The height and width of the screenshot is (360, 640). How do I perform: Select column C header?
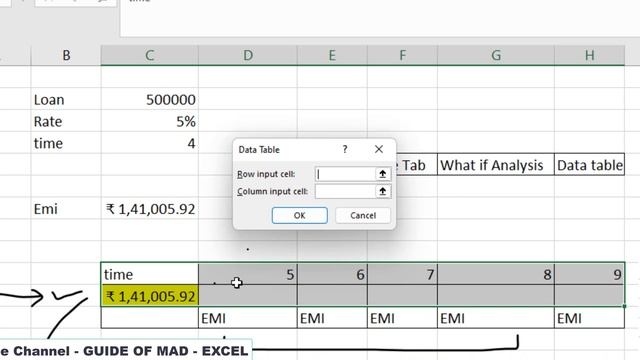pos(149,55)
